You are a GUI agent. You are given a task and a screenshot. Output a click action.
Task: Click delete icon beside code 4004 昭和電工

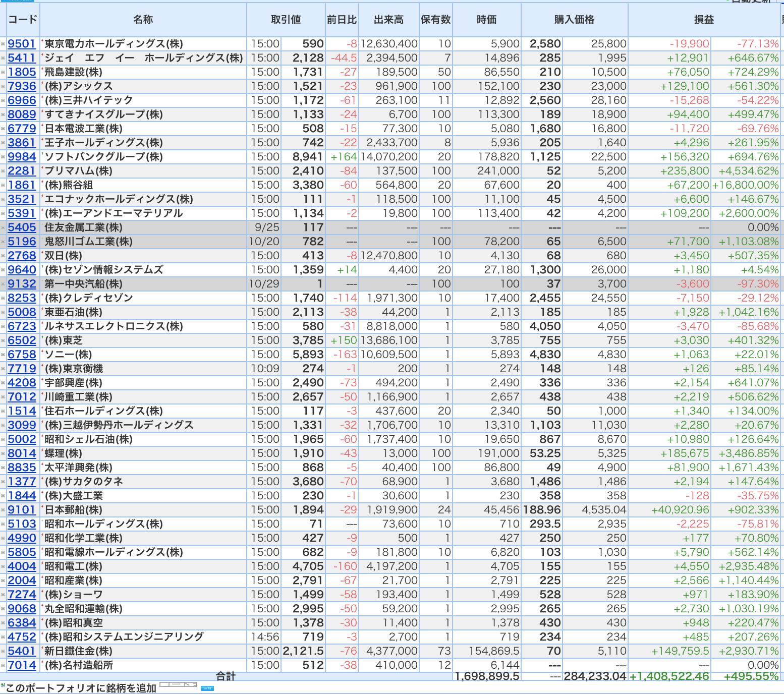click(3, 567)
